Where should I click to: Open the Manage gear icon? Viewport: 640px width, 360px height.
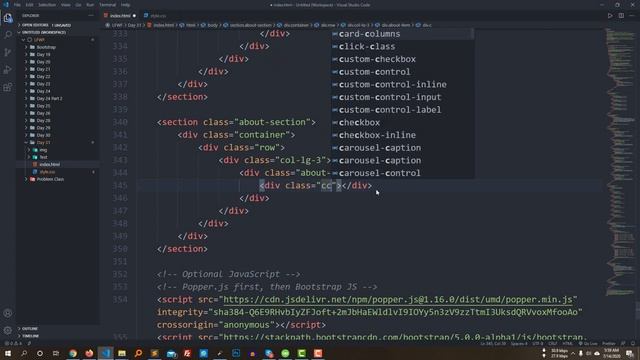(x=8, y=330)
